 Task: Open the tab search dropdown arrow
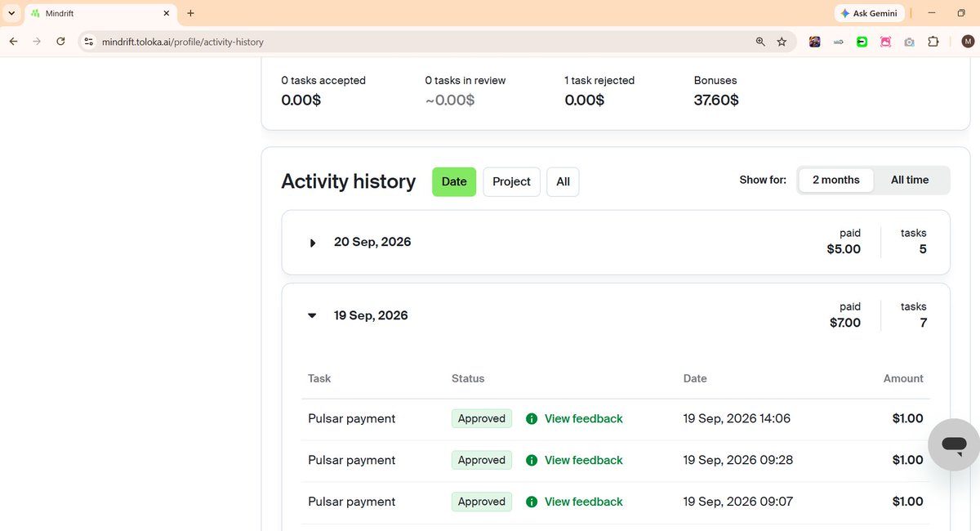tap(11, 13)
